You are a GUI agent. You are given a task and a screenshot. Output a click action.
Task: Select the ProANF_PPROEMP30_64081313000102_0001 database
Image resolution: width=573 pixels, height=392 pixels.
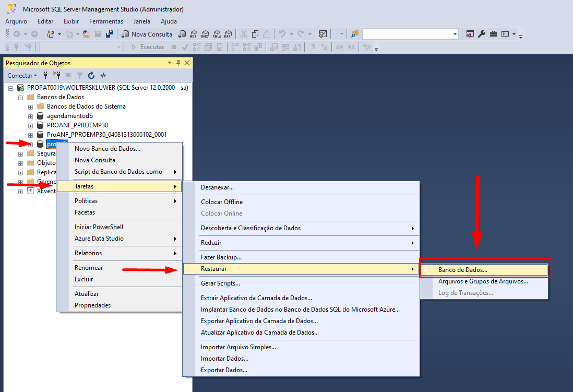coord(106,135)
